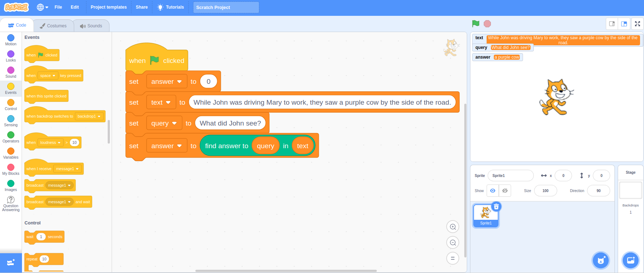The height and width of the screenshot is (273, 644).
Task: Select the Control block category
Action: [11, 105]
